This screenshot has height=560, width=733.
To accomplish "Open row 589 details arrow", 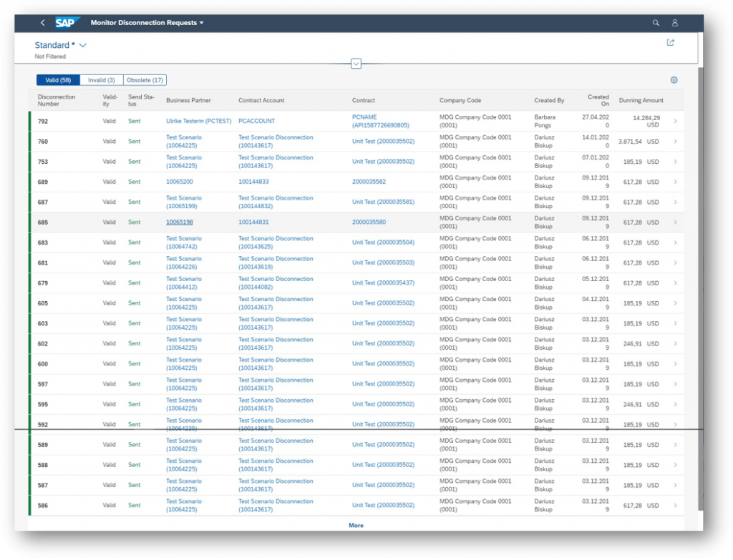I will (x=676, y=445).
